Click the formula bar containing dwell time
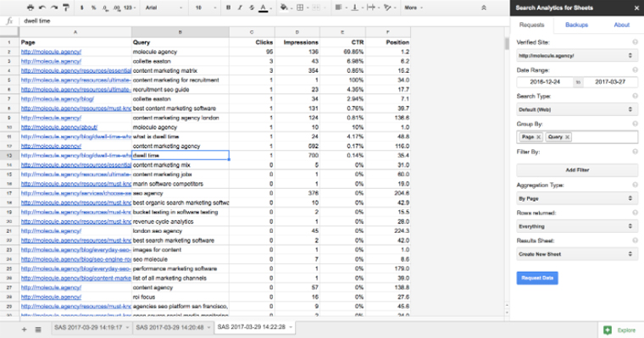The height and width of the screenshot is (338, 644). pyautogui.click(x=263, y=20)
